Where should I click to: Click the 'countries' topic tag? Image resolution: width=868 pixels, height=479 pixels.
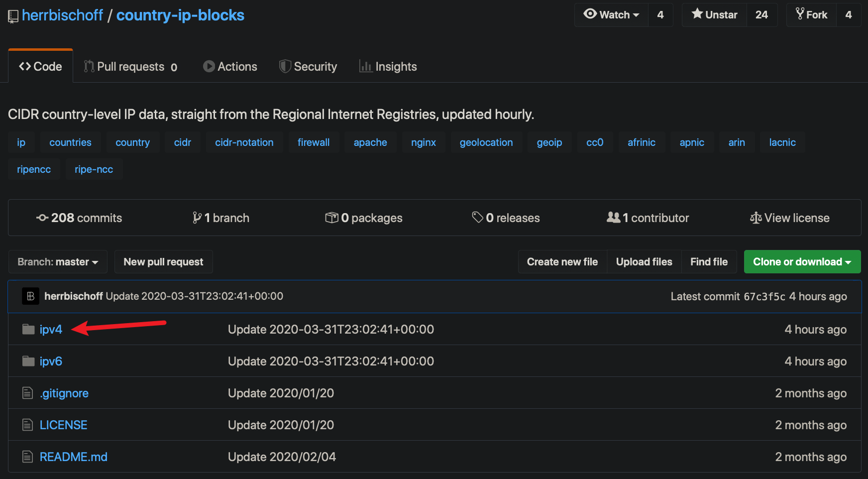pyautogui.click(x=70, y=142)
